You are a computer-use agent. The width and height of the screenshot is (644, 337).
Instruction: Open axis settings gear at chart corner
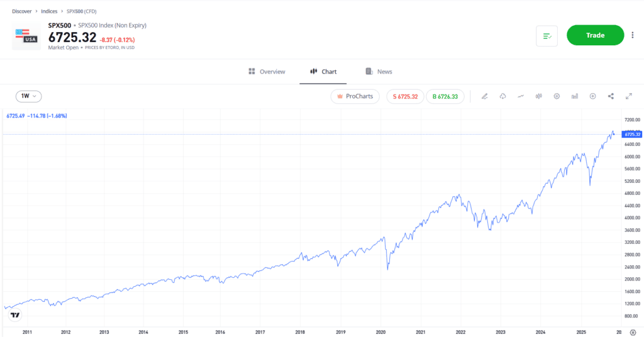pos(633,331)
